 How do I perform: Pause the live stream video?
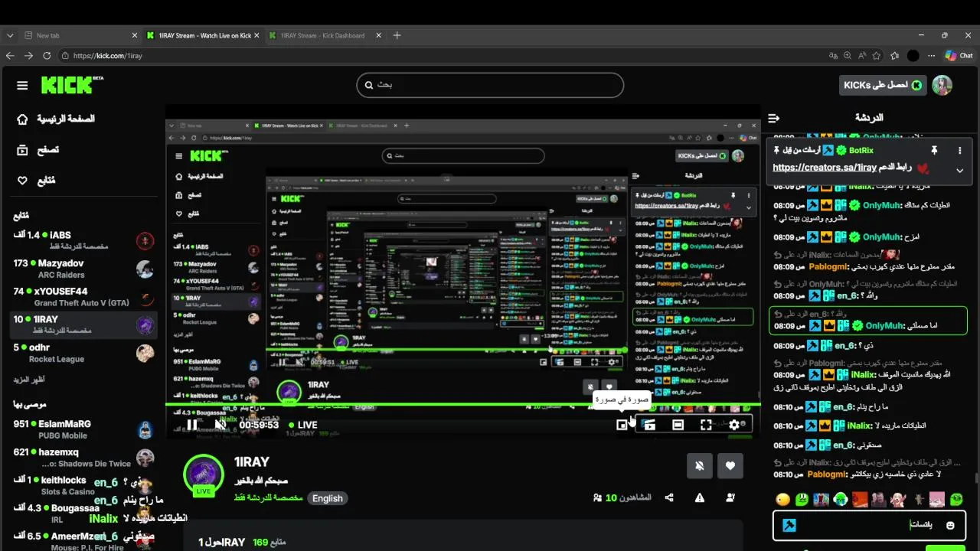(192, 425)
